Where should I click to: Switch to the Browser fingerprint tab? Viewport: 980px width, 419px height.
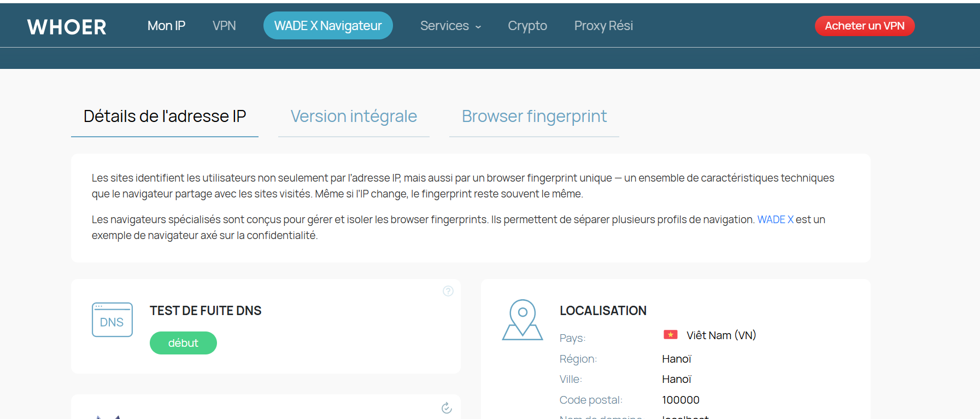pos(534,117)
